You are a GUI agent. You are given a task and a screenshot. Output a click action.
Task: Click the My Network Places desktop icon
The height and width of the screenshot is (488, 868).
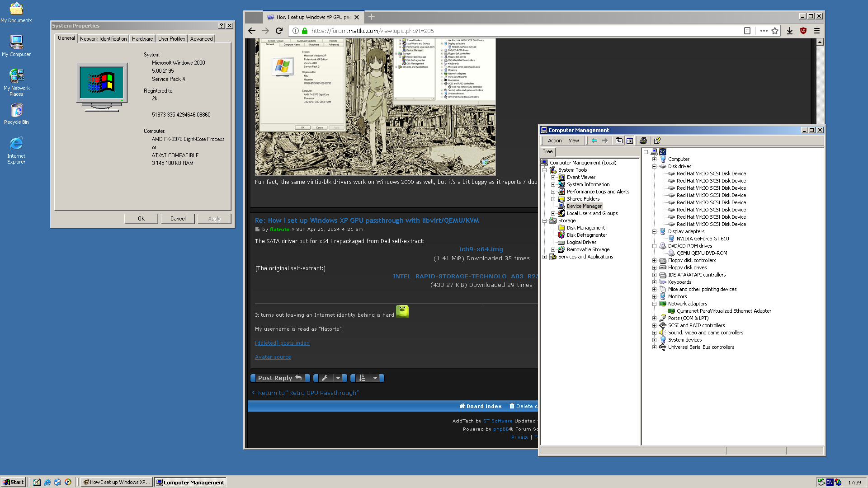[x=16, y=82]
